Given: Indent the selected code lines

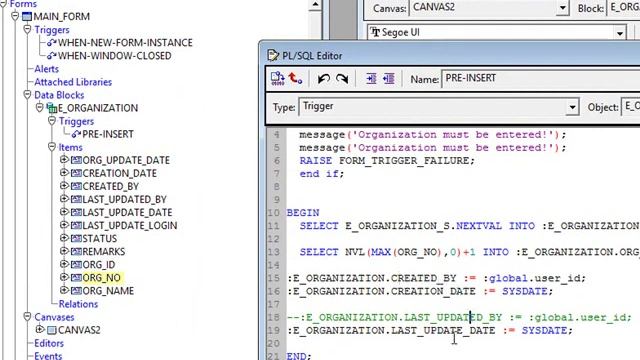Looking at the screenshot, I should (x=371, y=78).
